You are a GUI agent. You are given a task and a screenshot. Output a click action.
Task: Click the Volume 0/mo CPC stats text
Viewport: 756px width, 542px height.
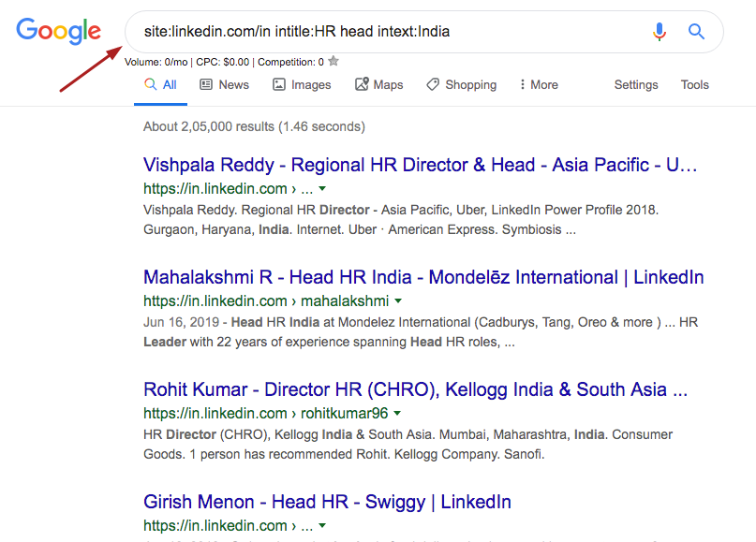tap(224, 62)
